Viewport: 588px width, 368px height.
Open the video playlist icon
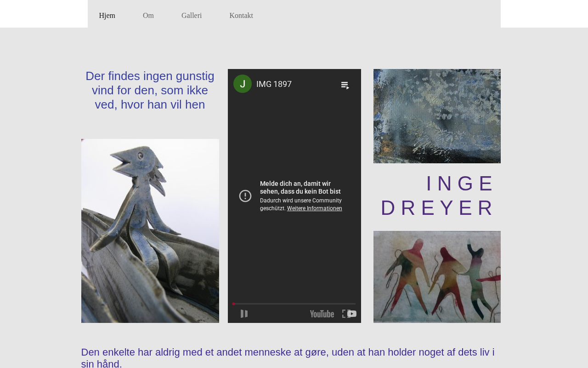tap(345, 85)
